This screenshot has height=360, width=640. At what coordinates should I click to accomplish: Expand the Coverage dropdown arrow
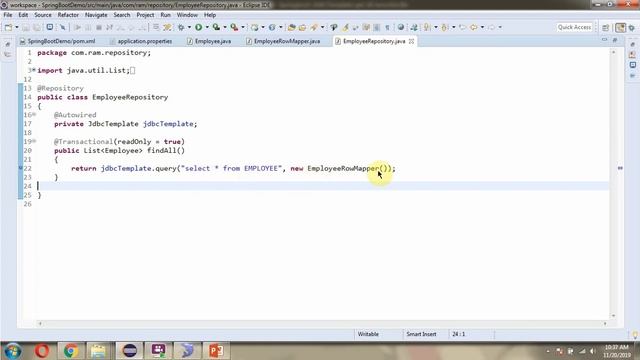(225, 27)
